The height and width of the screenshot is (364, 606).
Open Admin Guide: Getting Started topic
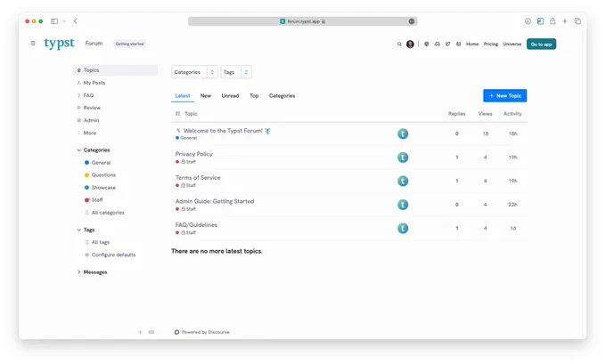point(215,201)
